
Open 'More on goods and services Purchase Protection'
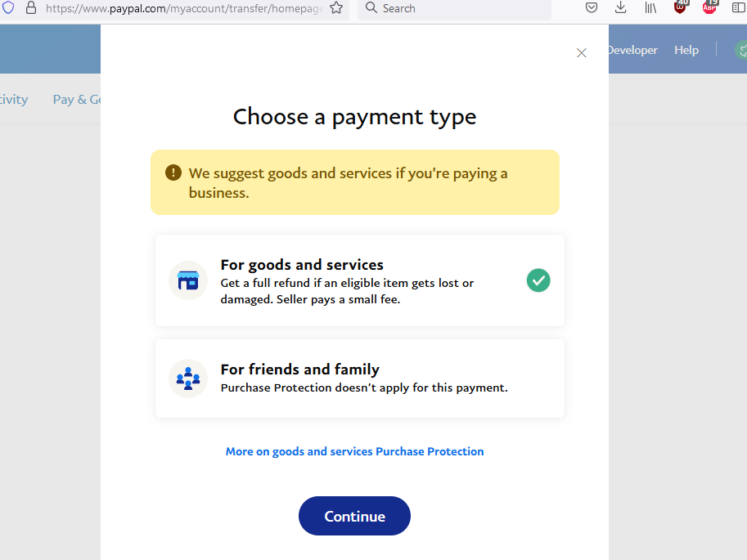point(354,451)
